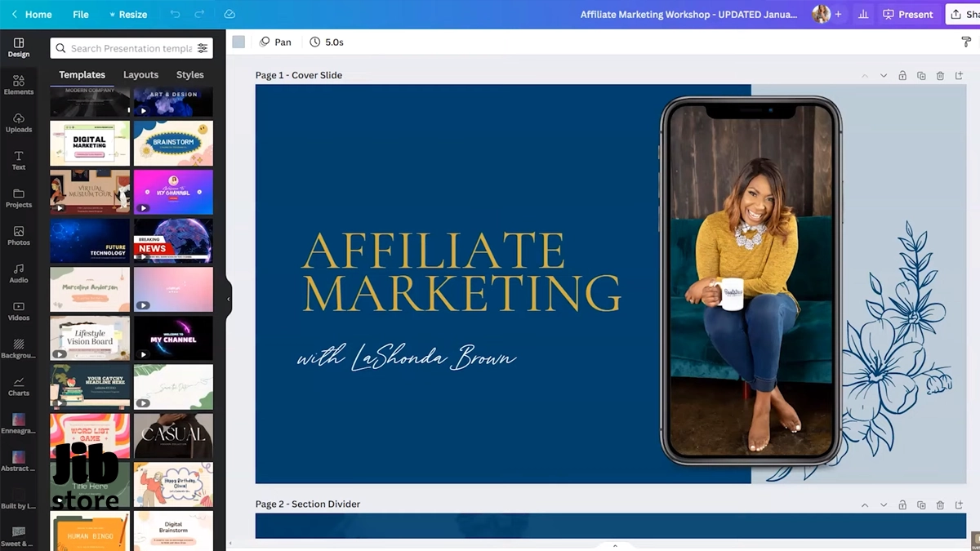The image size is (980, 551).
Task: Open the File menu
Action: pyautogui.click(x=80, y=14)
